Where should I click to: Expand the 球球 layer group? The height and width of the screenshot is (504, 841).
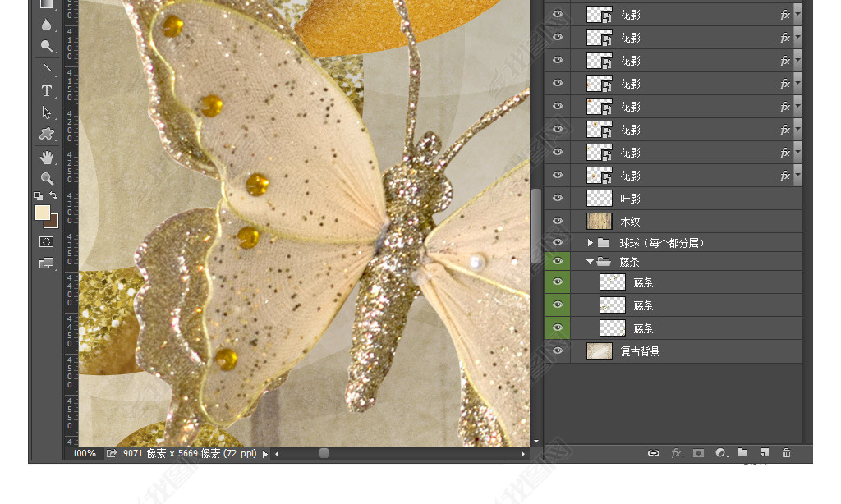click(590, 243)
